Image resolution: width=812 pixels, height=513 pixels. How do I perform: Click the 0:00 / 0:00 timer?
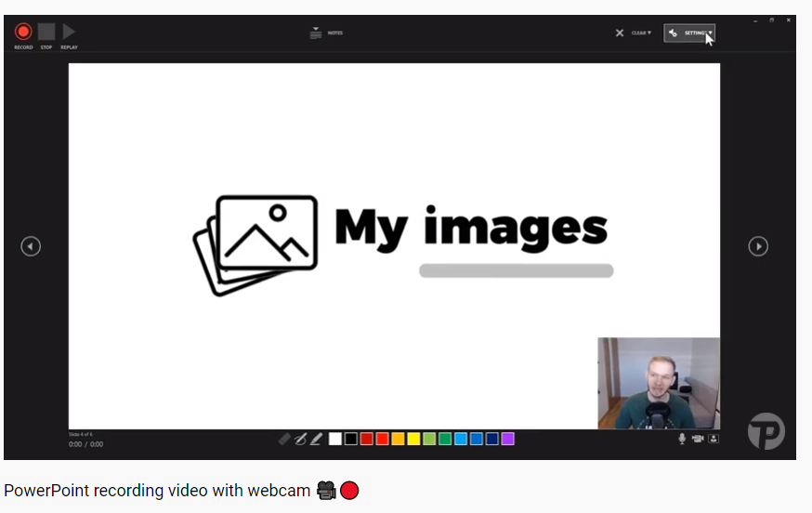[x=86, y=444]
